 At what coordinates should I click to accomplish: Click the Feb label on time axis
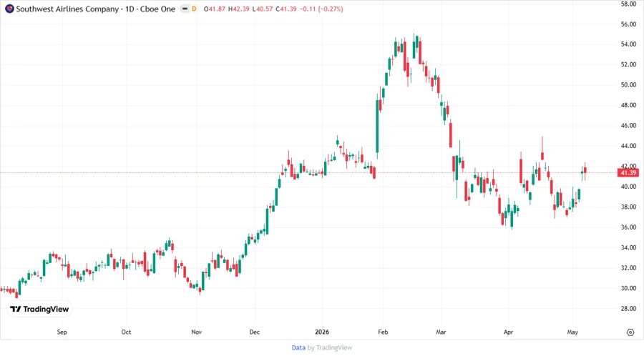click(383, 332)
